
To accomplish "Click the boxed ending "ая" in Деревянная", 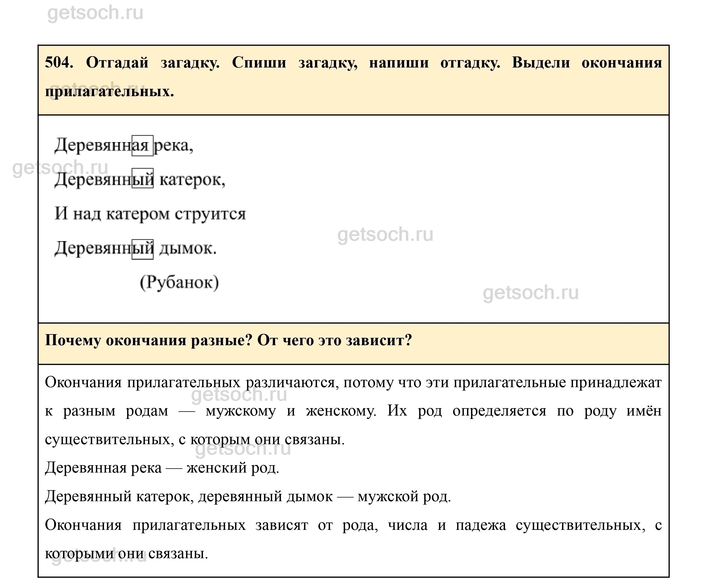I will (142, 146).
